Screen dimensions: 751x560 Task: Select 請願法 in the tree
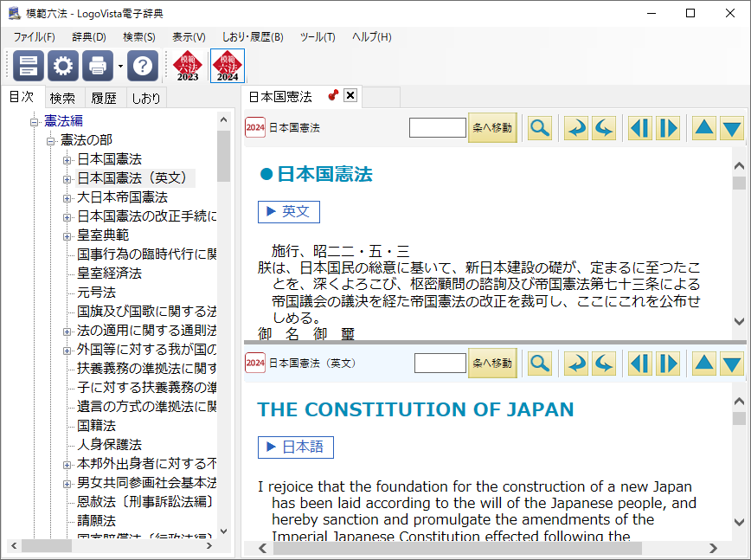pyautogui.click(x=97, y=521)
